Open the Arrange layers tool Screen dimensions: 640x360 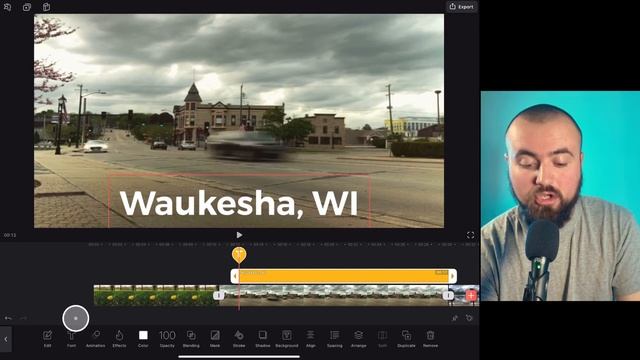point(358,339)
